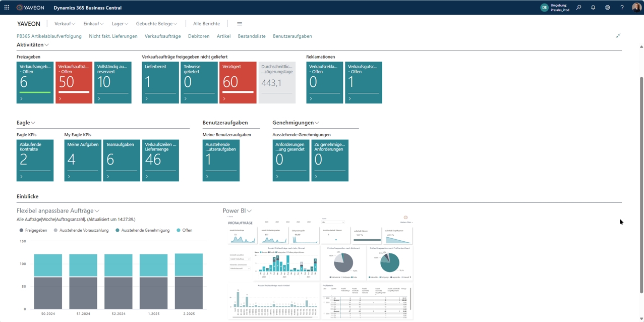Click the 2.2025 bar in chart
The image size is (644, 322).
click(189, 281)
